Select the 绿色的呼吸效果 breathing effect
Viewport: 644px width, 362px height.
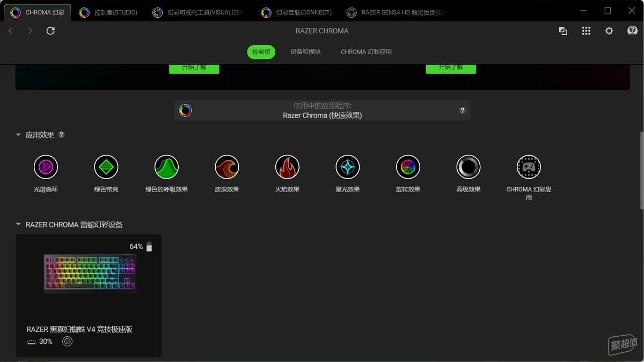click(x=166, y=167)
